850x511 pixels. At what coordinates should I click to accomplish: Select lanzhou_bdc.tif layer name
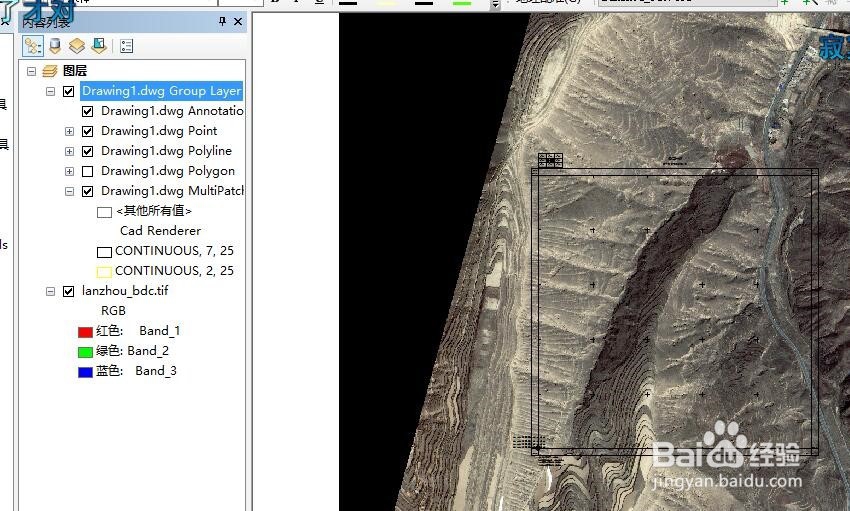[125, 291]
